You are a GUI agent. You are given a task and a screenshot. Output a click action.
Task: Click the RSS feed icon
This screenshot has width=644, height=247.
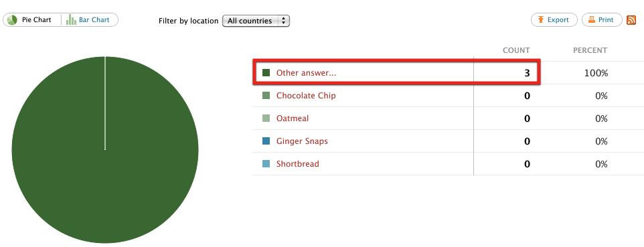click(x=631, y=19)
